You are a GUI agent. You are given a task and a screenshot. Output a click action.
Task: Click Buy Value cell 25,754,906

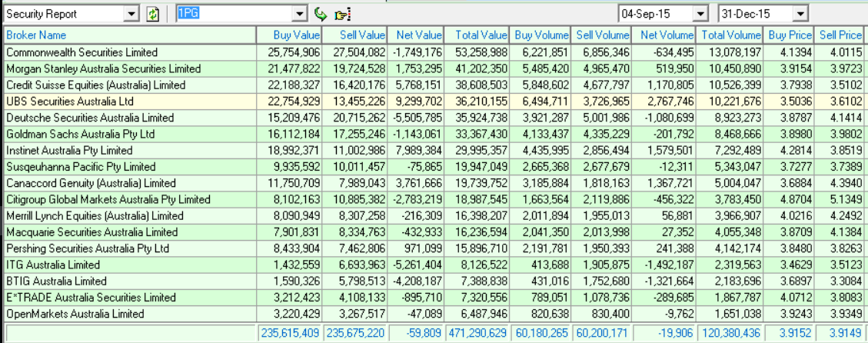289,52
